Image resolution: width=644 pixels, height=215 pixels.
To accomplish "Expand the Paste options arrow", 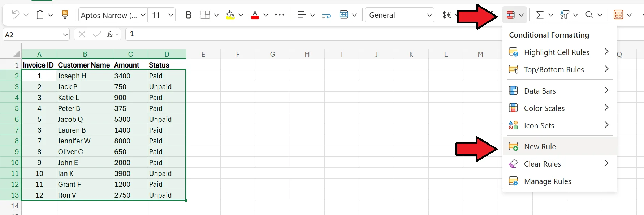I will (51, 15).
